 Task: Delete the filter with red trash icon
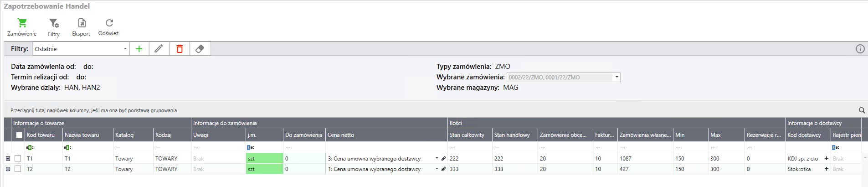coord(180,49)
